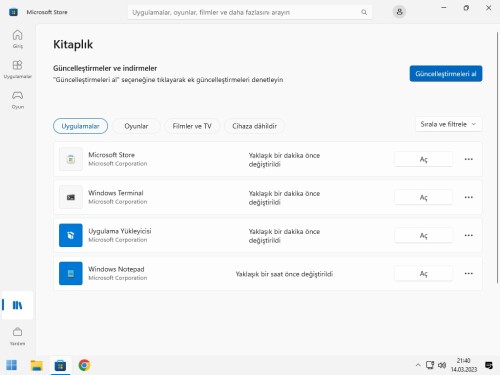Switch to the Filmler ve TV tab
This screenshot has height=375, width=500.
point(192,126)
